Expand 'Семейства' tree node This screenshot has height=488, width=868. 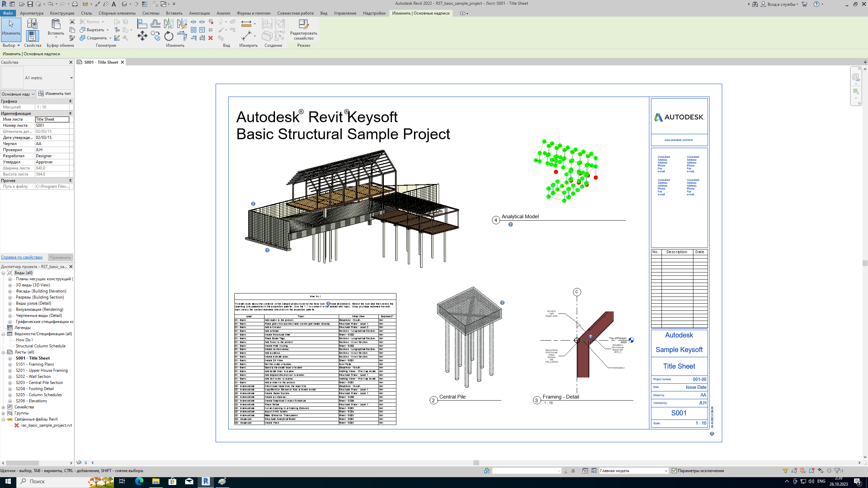(3, 407)
